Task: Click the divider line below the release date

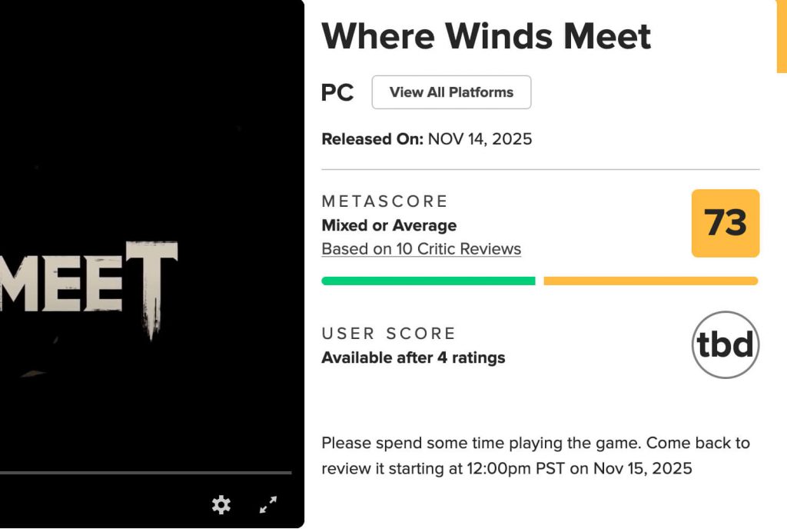Action: tap(540, 169)
